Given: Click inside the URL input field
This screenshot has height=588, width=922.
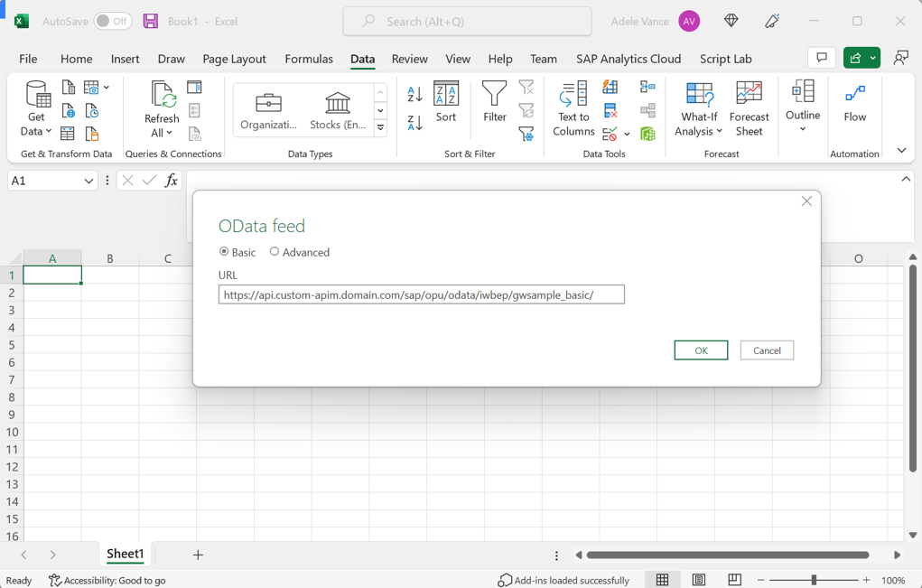Looking at the screenshot, I should tap(421, 294).
